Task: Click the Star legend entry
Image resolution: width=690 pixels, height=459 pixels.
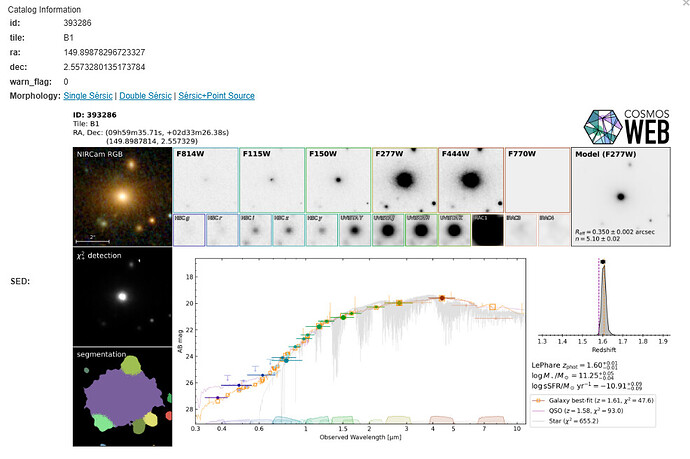Action: pos(567,421)
